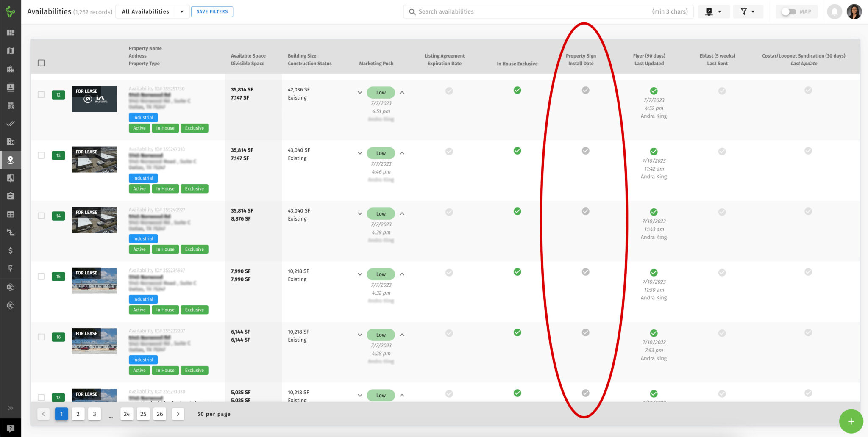The height and width of the screenshot is (437, 868).
Task: Open the folded map icon in sidebar
Action: [x=11, y=51]
